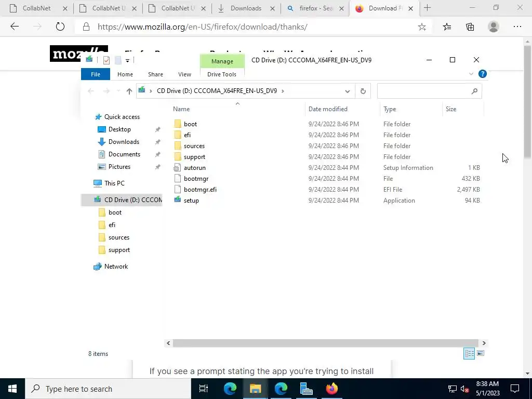Select This PC in navigation pane

click(x=114, y=183)
